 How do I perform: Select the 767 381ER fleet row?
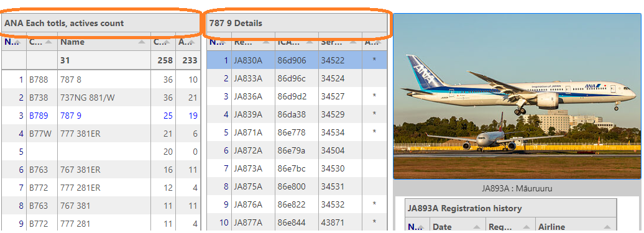(x=101, y=170)
